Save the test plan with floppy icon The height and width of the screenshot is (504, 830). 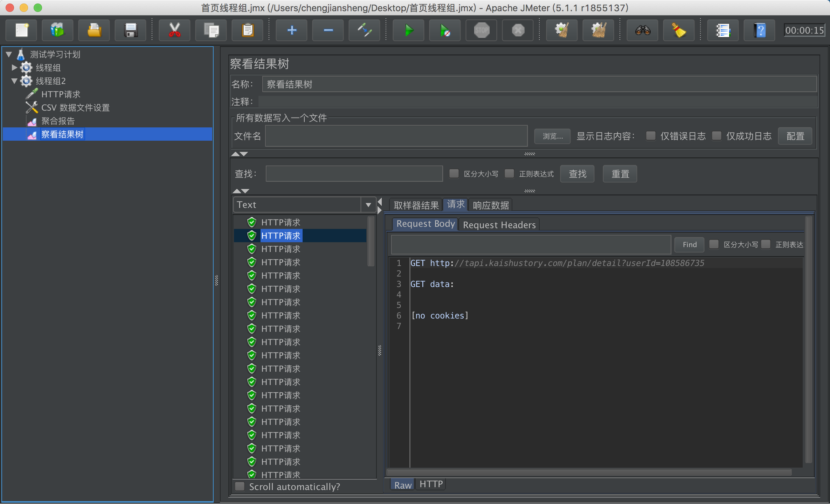[131, 30]
